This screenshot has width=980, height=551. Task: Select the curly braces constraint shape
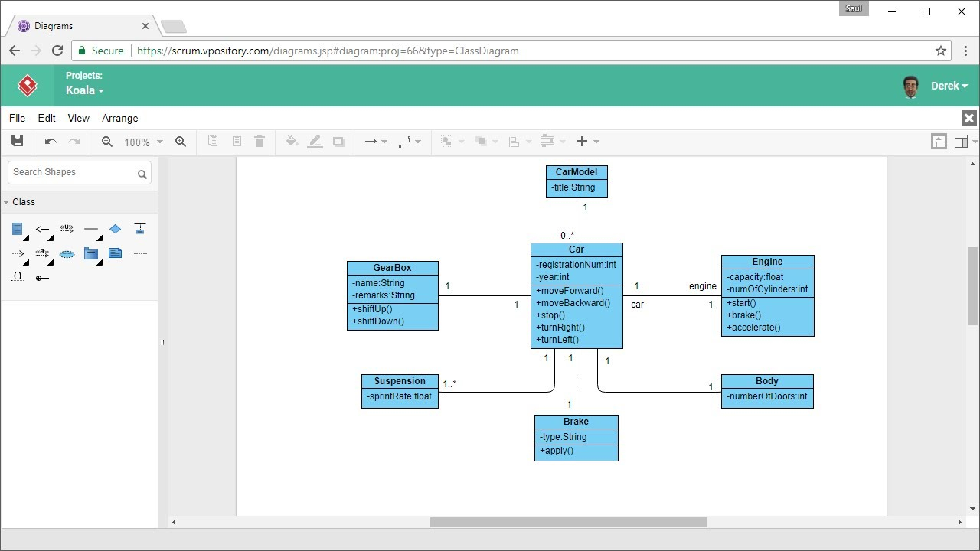(x=18, y=277)
